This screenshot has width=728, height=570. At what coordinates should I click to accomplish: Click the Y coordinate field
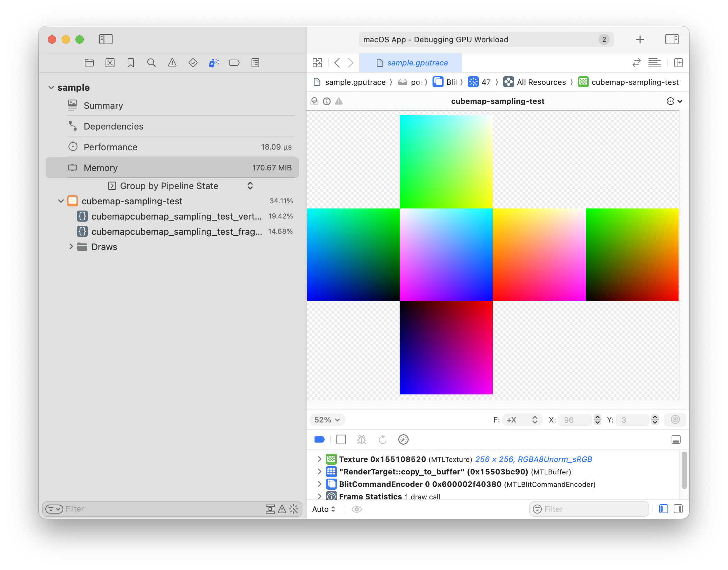[x=633, y=420]
